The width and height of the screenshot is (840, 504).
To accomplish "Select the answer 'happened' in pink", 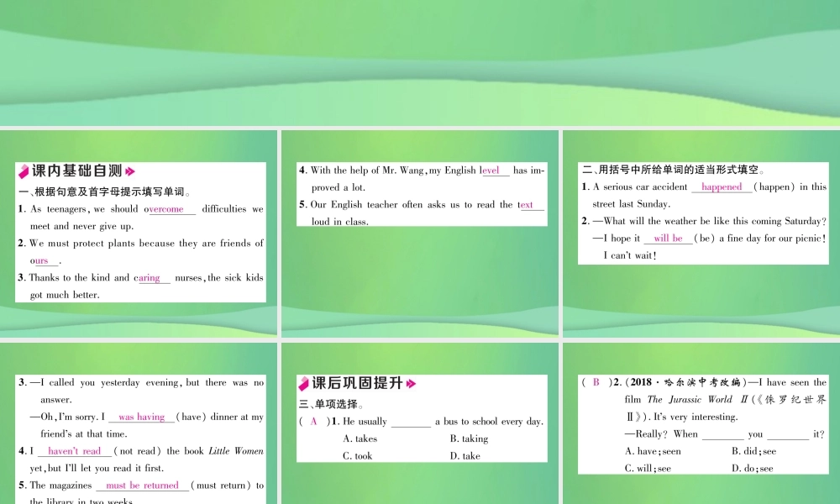I will (x=722, y=186).
